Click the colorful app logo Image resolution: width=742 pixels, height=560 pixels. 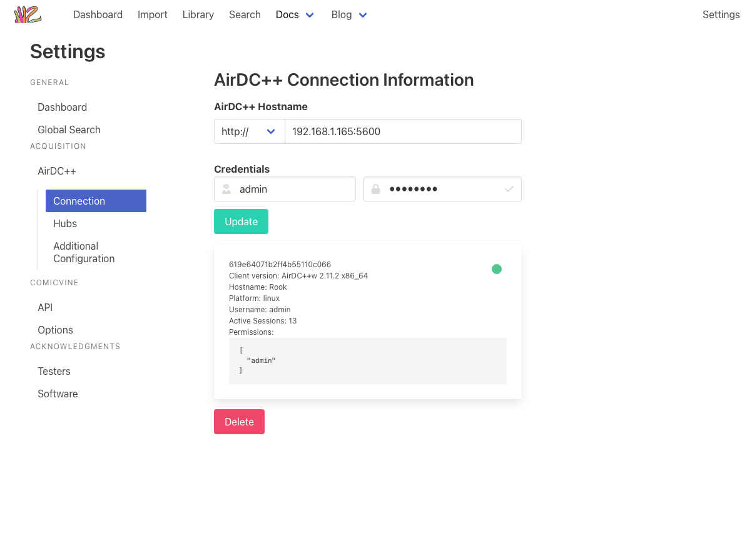(x=28, y=14)
